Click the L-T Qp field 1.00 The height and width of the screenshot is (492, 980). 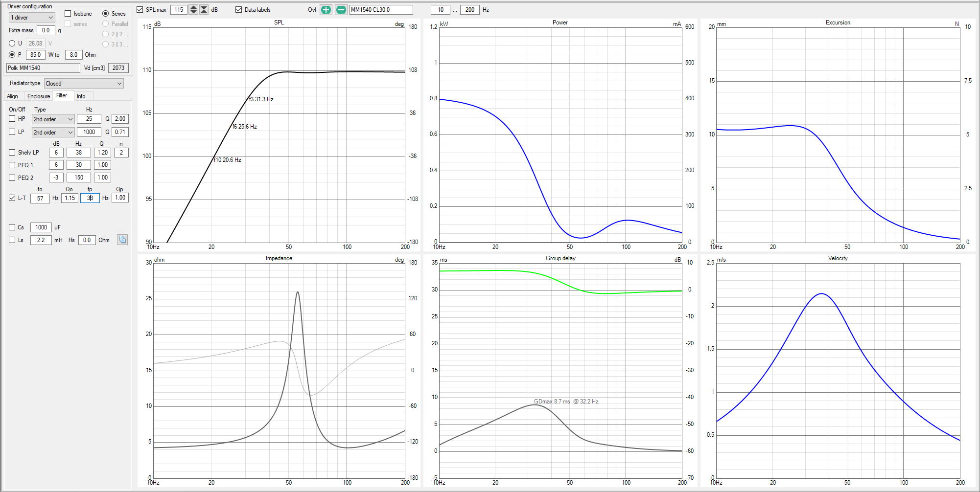coord(120,198)
